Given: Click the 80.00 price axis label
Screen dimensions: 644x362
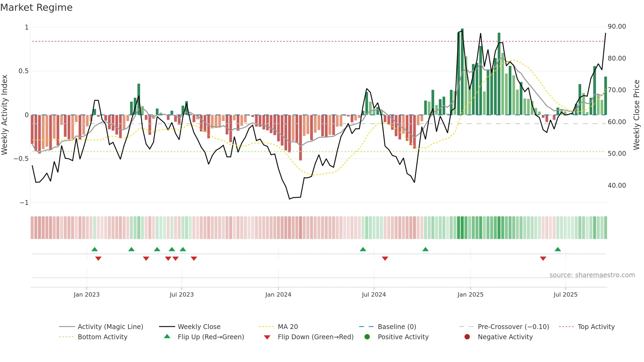Looking at the screenshot, I should pos(617,58).
